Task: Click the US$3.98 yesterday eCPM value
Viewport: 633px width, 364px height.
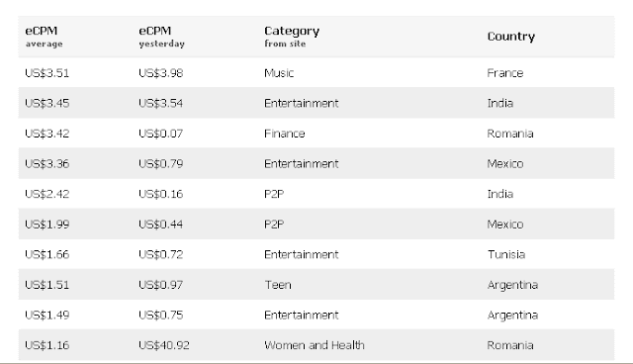Action: (x=160, y=73)
